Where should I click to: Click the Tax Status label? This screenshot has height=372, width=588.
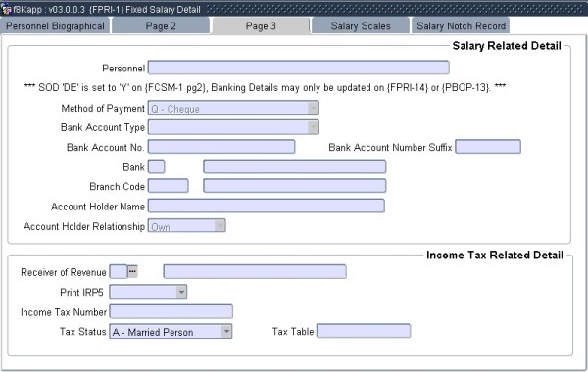pos(83,332)
